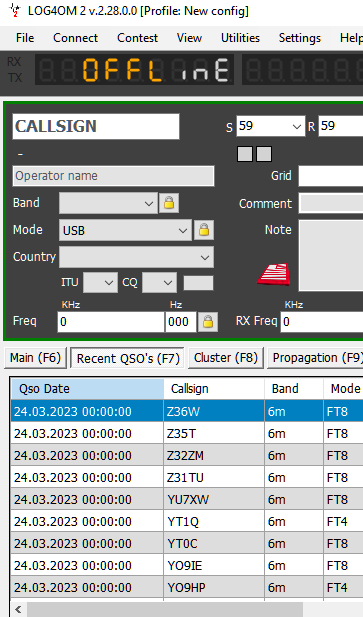The image size is (363, 617).
Task: Click the red flag QSL icon
Action: 274,274
